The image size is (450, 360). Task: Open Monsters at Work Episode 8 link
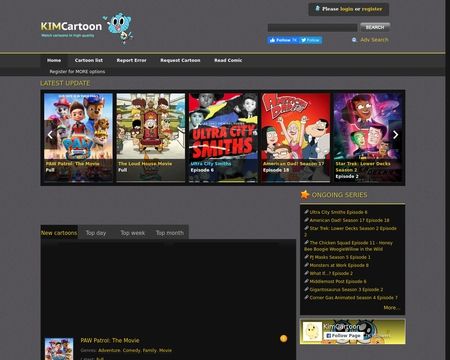[339, 265]
